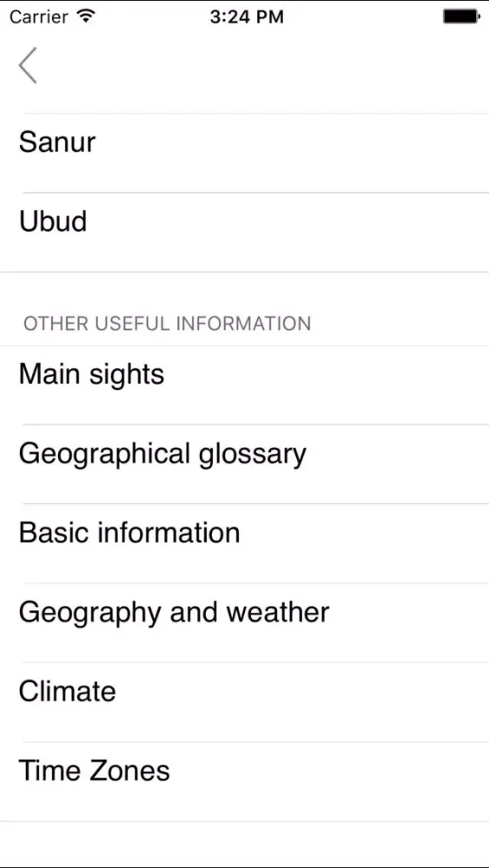Tap the 3:24 PM clock
Viewport: 489px width, 868px height.
247,16
